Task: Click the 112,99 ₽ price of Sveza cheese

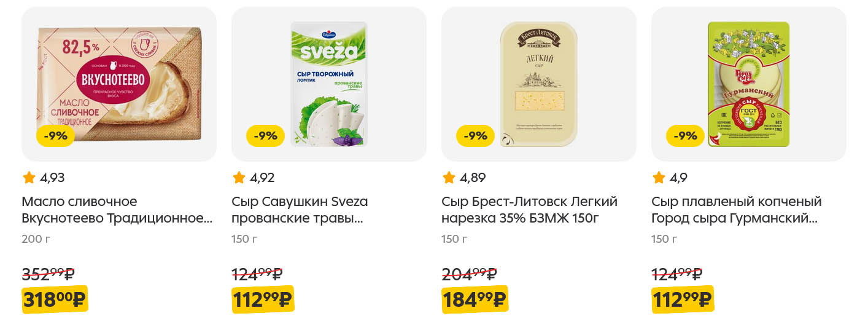Action: pos(263,299)
